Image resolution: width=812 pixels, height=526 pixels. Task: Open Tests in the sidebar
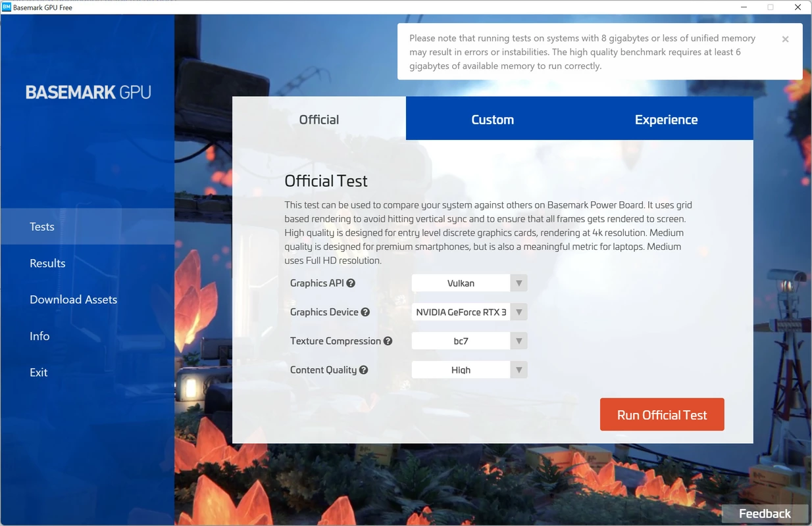pos(88,226)
